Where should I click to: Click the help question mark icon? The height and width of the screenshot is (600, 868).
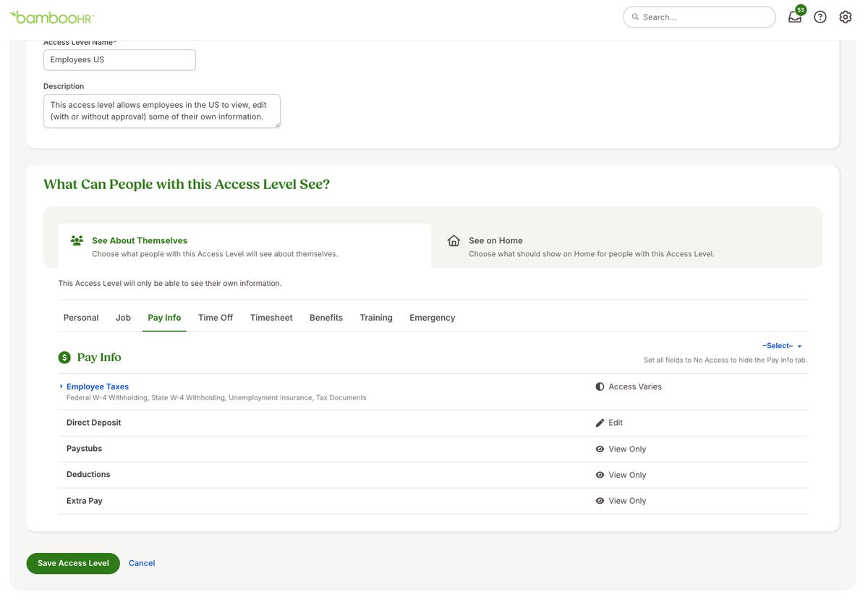tap(820, 17)
